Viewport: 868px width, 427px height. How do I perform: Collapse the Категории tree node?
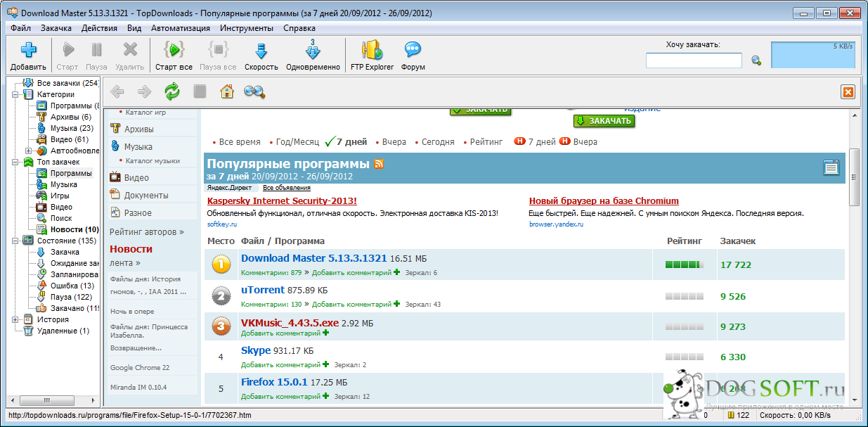click(x=16, y=94)
